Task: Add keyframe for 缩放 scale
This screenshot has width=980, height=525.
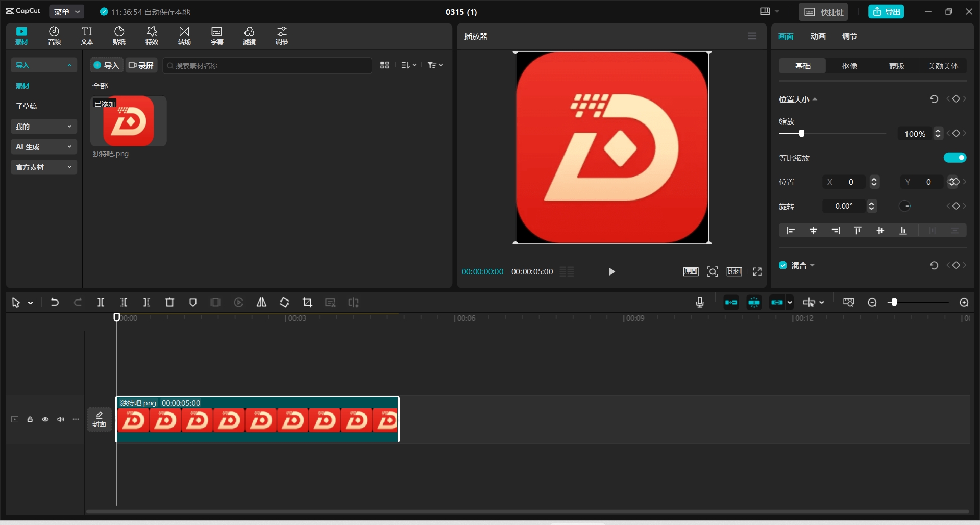Action: coord(957,133)
